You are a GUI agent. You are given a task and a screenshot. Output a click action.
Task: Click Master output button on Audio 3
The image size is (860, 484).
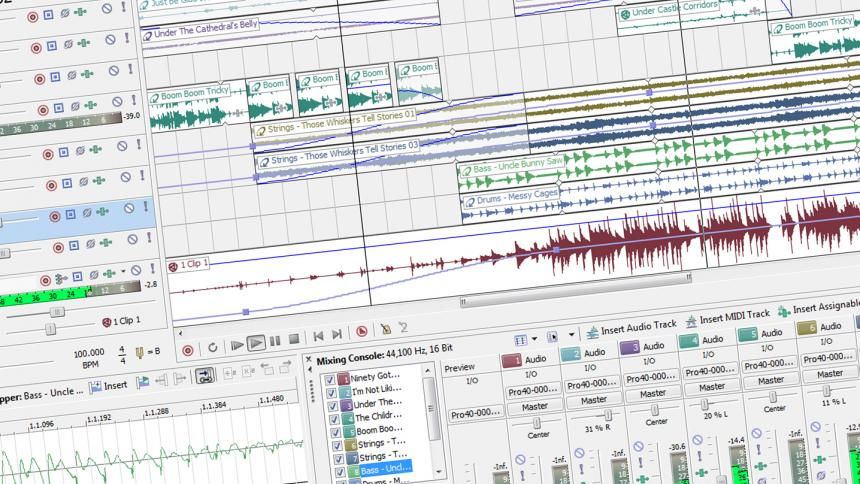653,393
